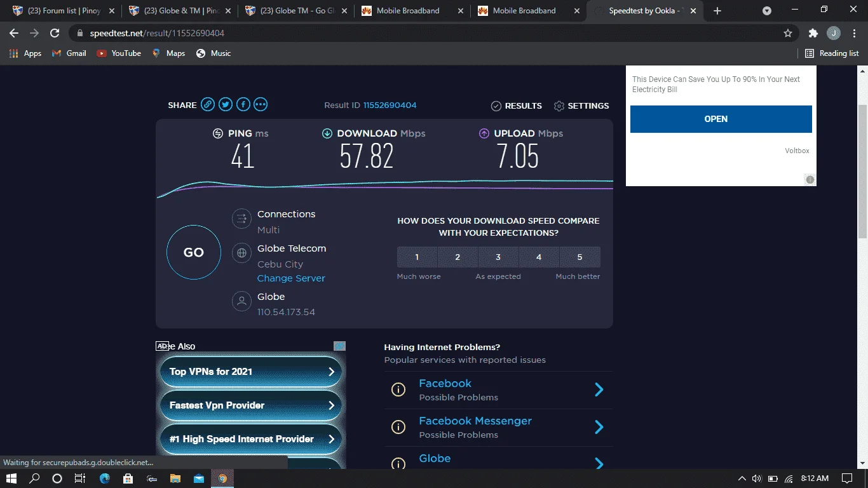Viewport: 868px width, 488px height.
Task: Switch to Globe TM - Go tab
Action: (x=296, y=11)
